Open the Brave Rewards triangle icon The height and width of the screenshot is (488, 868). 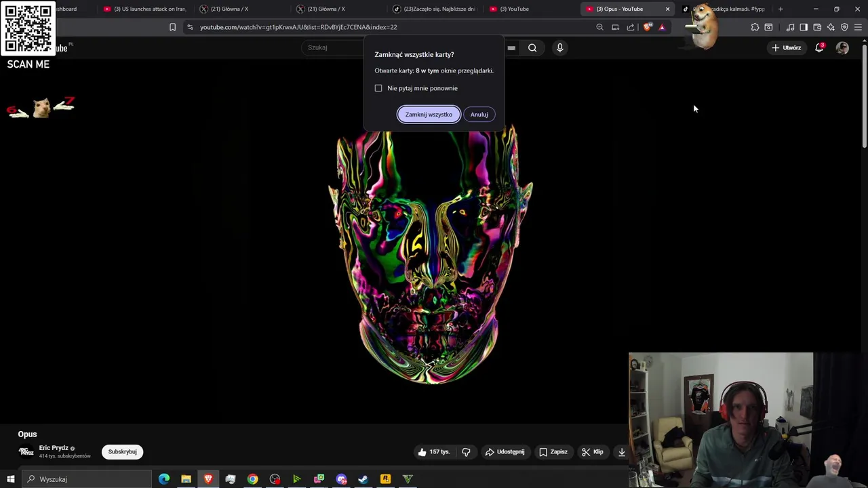662,27
